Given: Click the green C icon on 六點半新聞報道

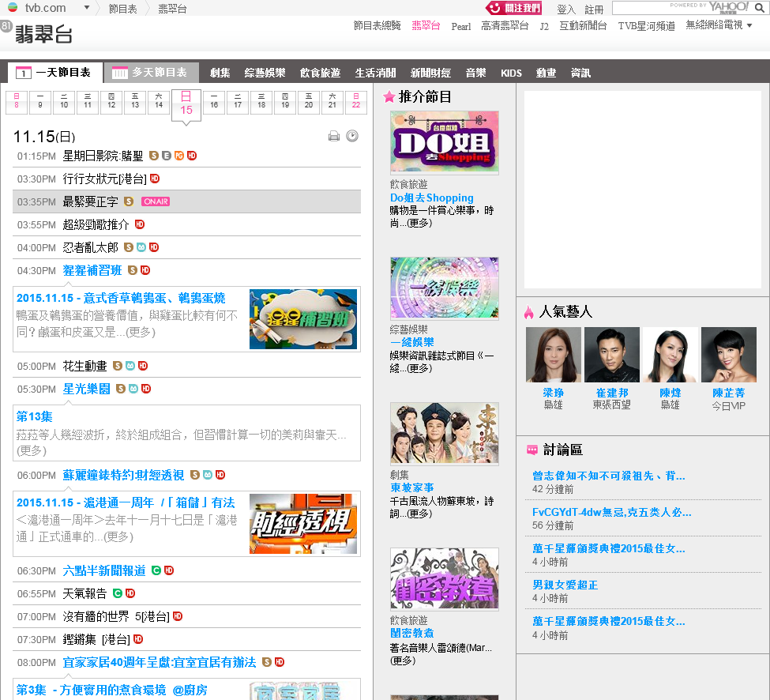Looking at the screenshot, I should tap(156, 570).
